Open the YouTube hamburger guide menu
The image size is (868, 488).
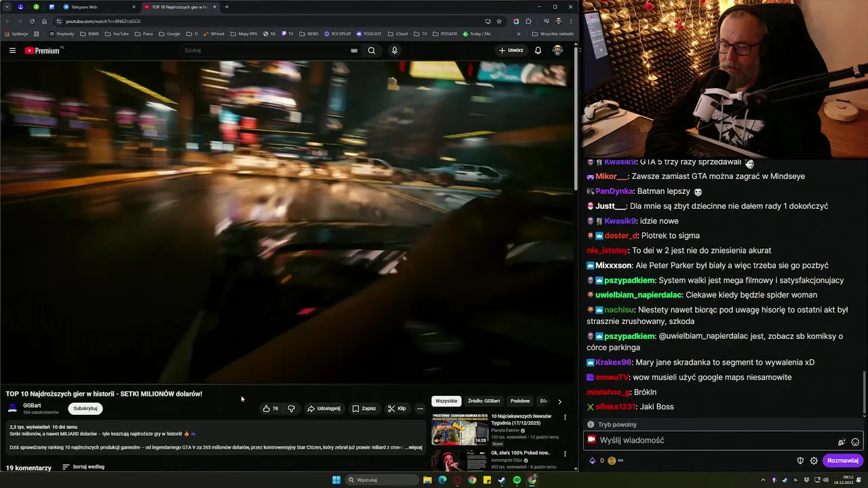pyautogui.click(x=12, y=50)
